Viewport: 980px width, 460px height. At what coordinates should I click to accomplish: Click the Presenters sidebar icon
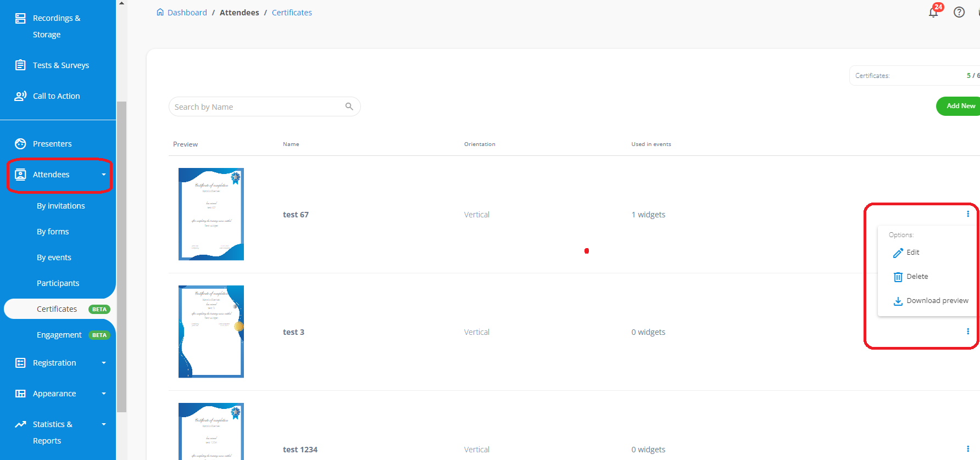click(20, 144)
